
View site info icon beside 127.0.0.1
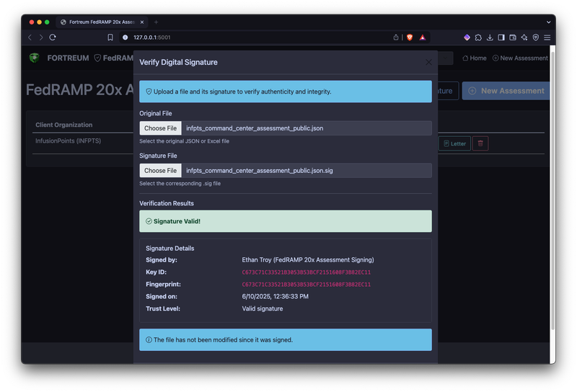(x=125, y=37)
